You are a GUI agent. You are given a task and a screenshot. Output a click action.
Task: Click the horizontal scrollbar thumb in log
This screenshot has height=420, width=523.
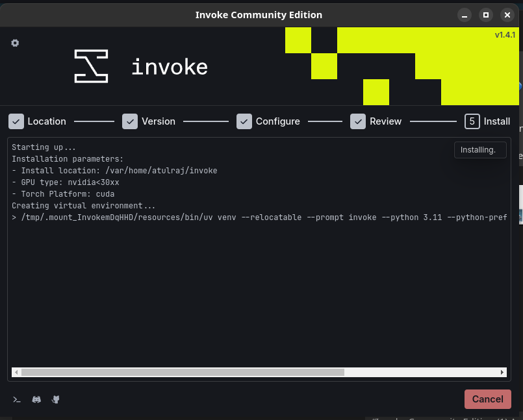(x=183, y=373)
